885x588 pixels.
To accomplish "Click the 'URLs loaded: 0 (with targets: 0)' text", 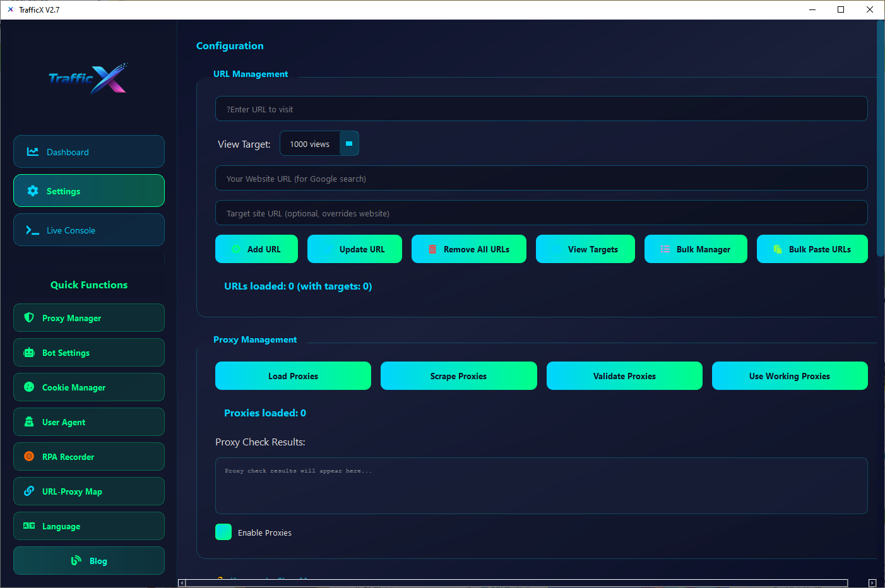I will pyautogui.click(x=298, y=286).
